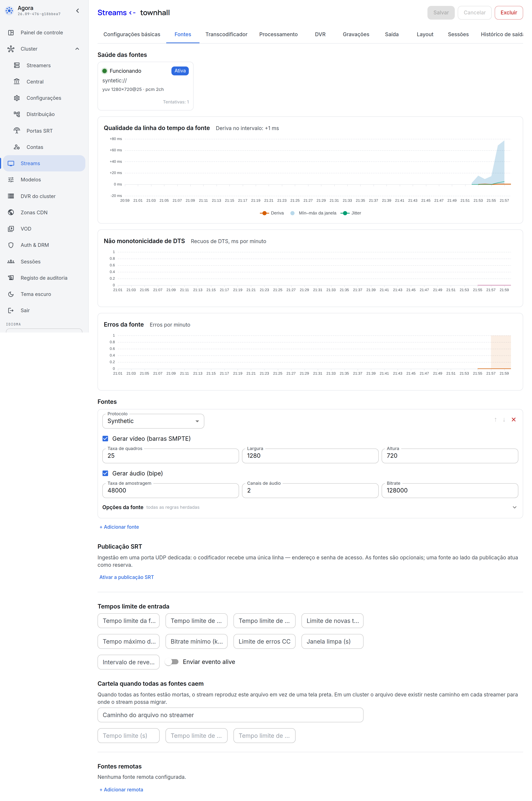The image size is (532, 801).
Task: Open Registo de auditoria
Action: pos(44,278)
